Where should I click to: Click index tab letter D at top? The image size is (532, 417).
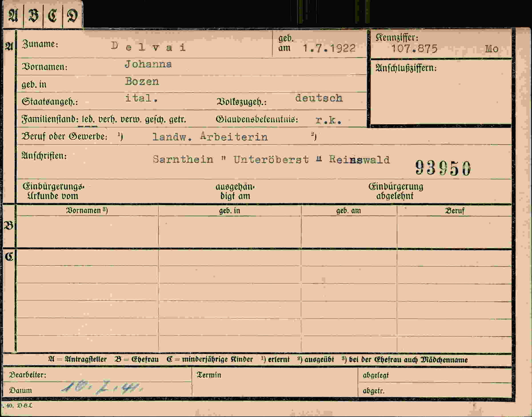[72, 16]
